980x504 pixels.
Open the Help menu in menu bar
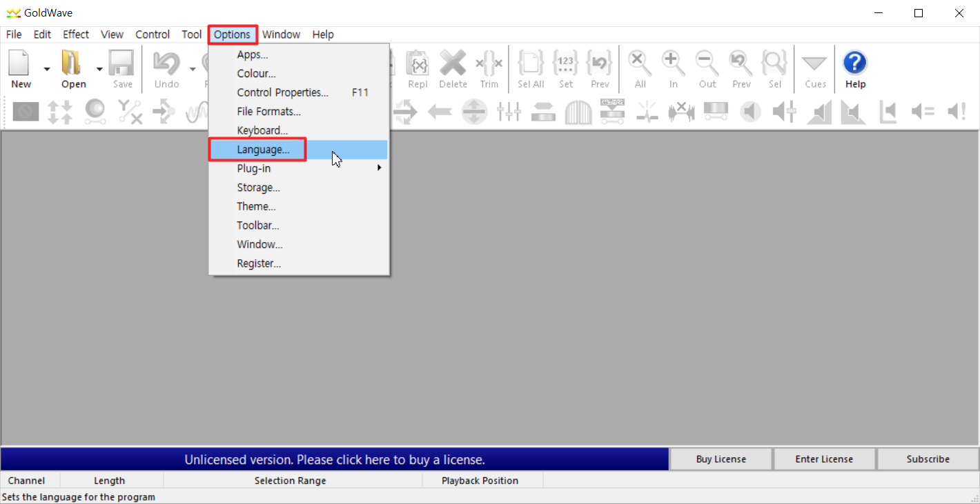click(x=322, y=34)
